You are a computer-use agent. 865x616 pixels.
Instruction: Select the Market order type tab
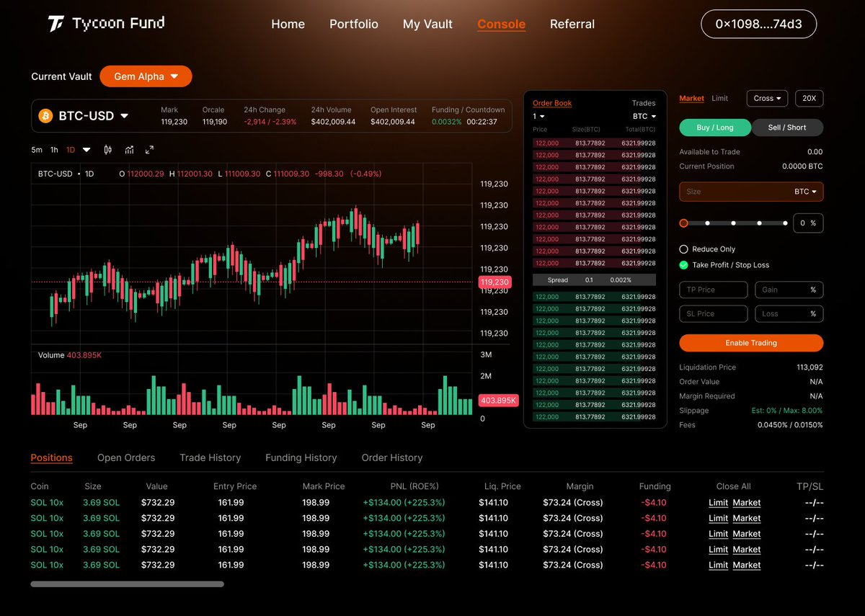(691, 99)
